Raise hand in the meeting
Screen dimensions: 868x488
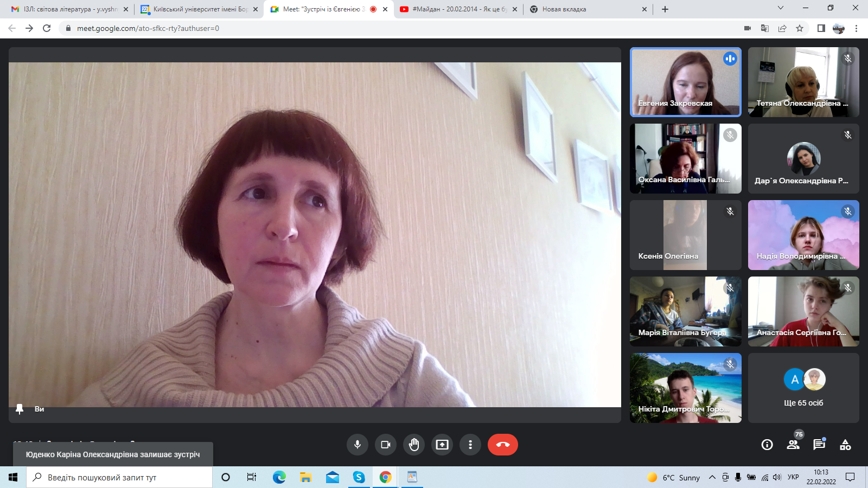[x=414, y=445]
